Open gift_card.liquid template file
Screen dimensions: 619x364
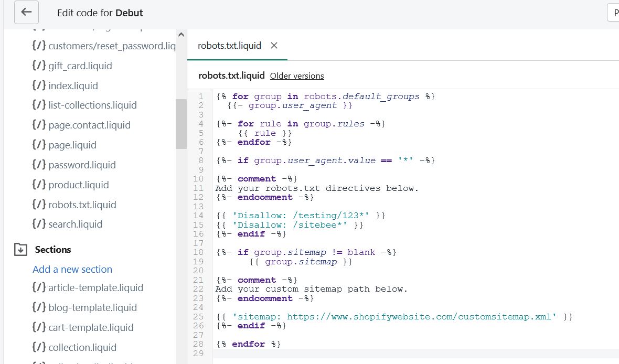click(x=72, y=66)
